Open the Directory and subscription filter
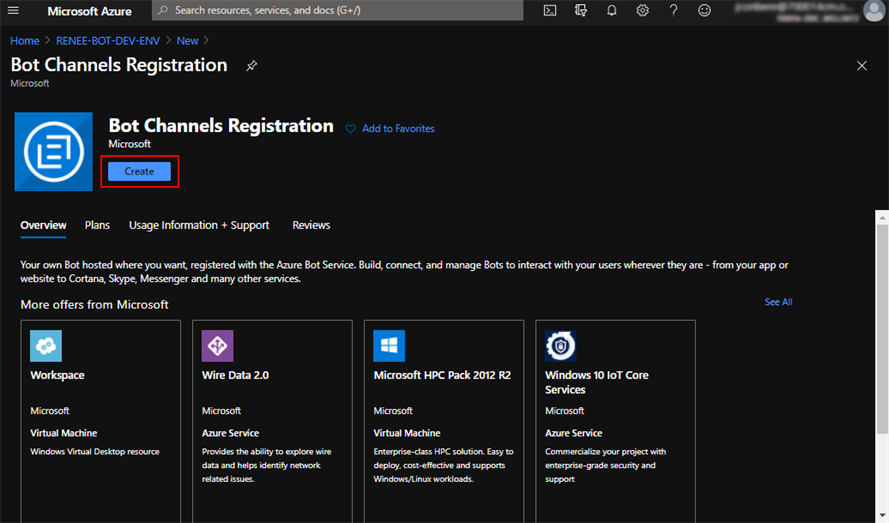The width and height of the screenshot is (889, 523). coord(581,10)
